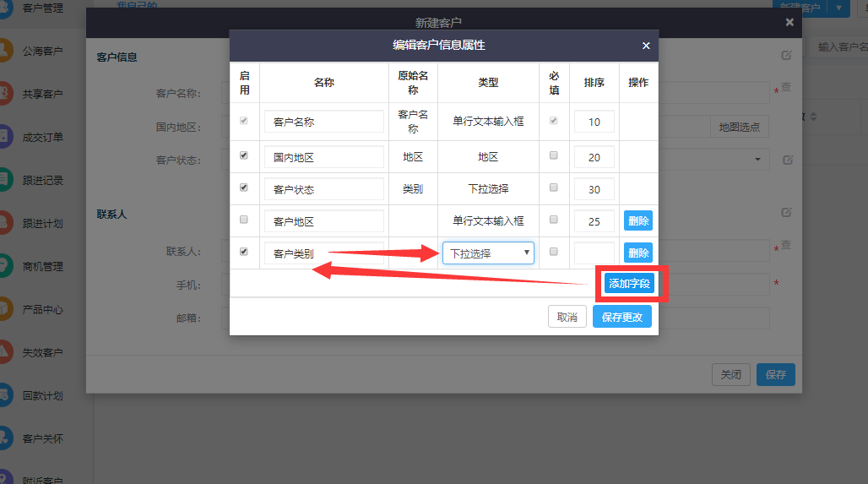Edit the 客户类别 name field

324,253
